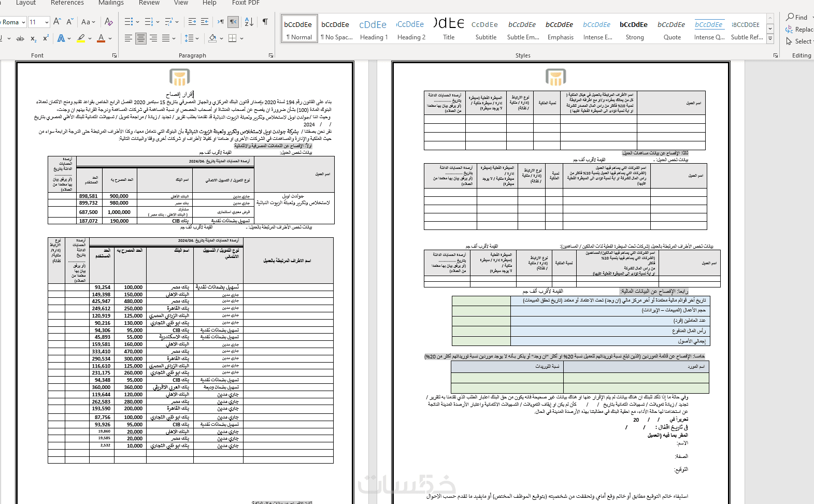Image resolution: width=814 pixels, height=504 pixels.
Task: Open the font size dropdown
Action: (47, 22)
